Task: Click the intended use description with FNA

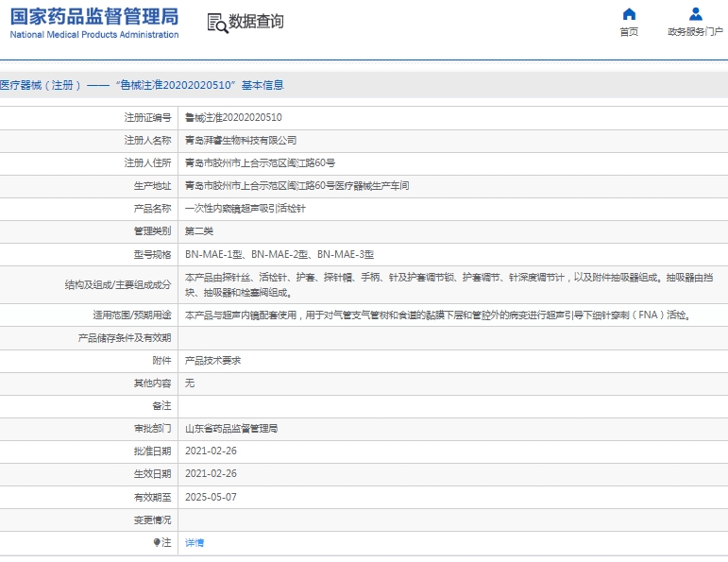Action: 439,315
